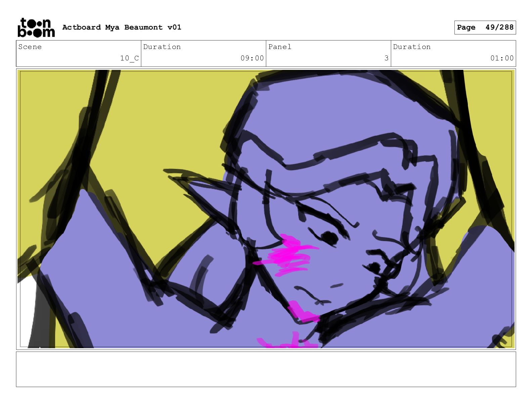Select the scene value '10_C'
The height and width of the screenshot is (411, 532).
(x=129, y=58)
